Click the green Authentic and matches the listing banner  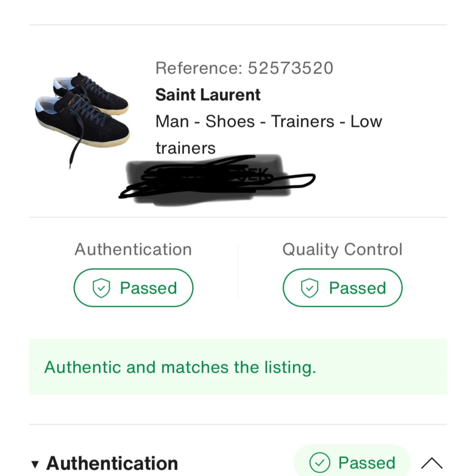click(238, 367)
